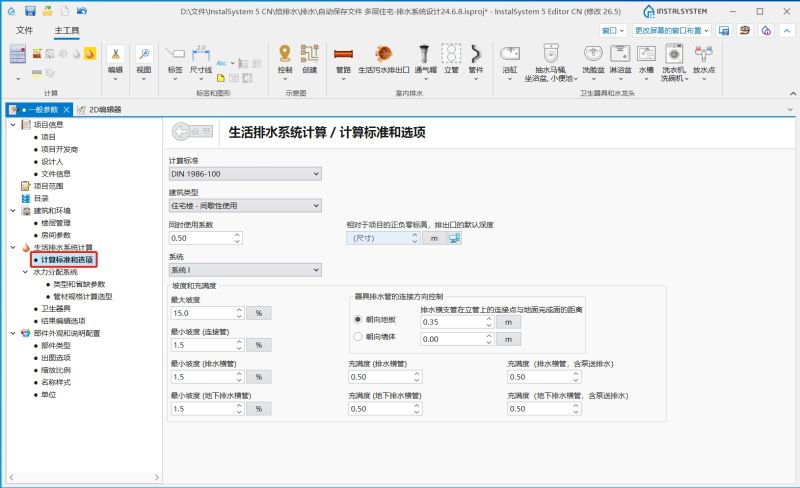Click the new blank document icon
The width and height of the screenshot is (800, 488).
[65, 11]
